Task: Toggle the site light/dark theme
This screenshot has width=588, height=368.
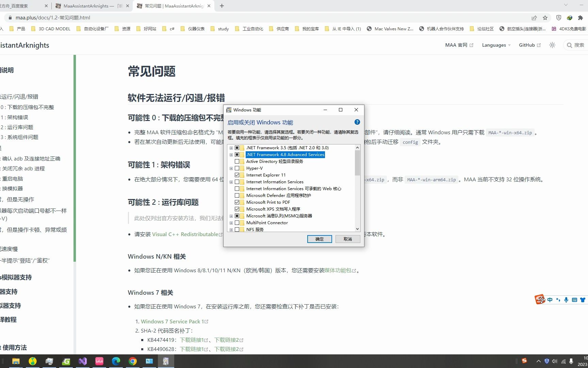Action: 552,45
